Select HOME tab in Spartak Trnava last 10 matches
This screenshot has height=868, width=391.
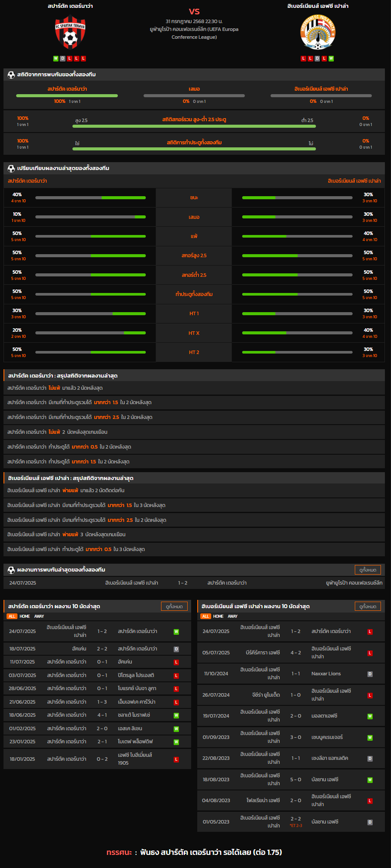[x=25, y=616]
